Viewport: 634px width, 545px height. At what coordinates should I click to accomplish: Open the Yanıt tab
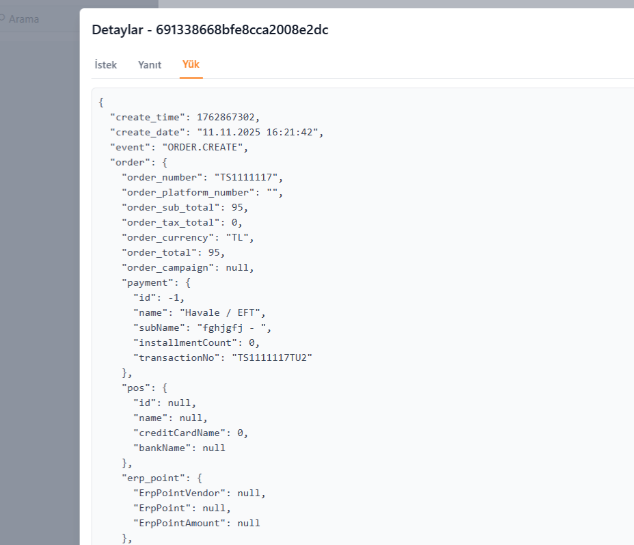[x=149, y=65]
